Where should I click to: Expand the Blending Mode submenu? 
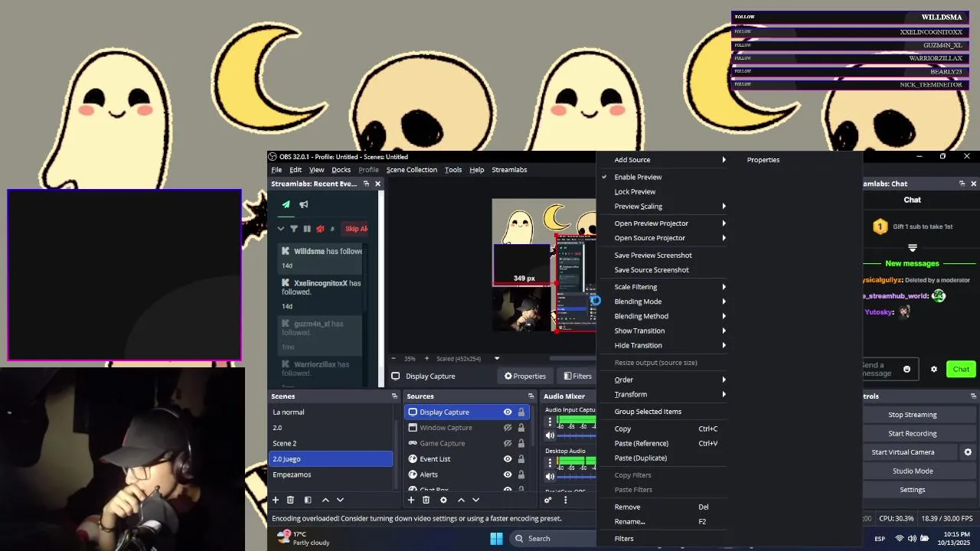click(x=665, y=302)
